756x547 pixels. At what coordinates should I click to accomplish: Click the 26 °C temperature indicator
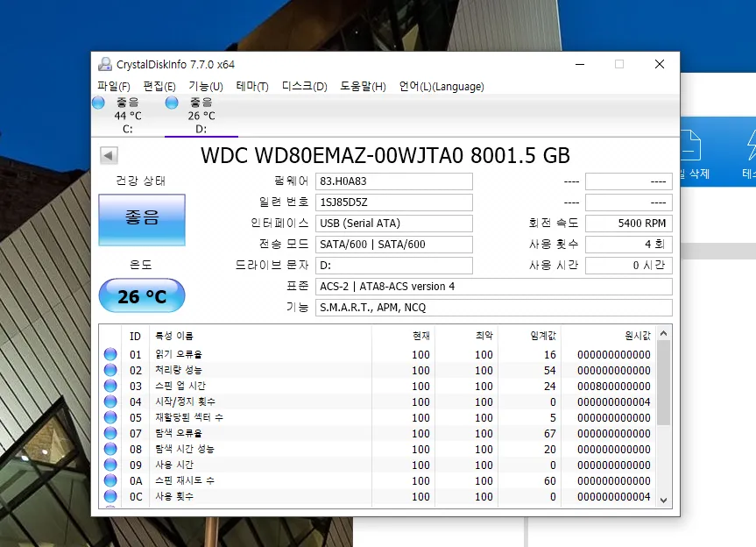pyautogui.click(x=142, y=295)
